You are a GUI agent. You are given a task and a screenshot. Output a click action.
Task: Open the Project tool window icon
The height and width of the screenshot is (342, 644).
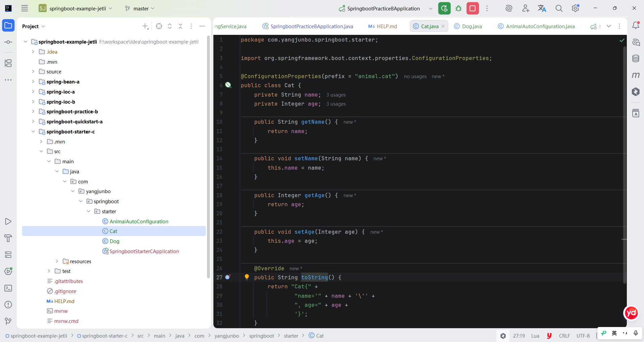coord(8,25)
